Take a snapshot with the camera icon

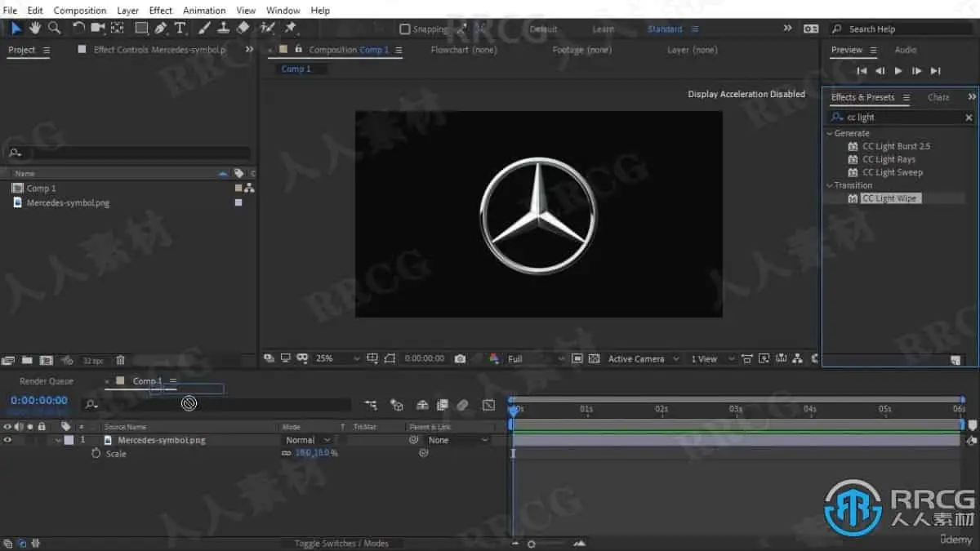pyautogui.click(x=460, y=358)
